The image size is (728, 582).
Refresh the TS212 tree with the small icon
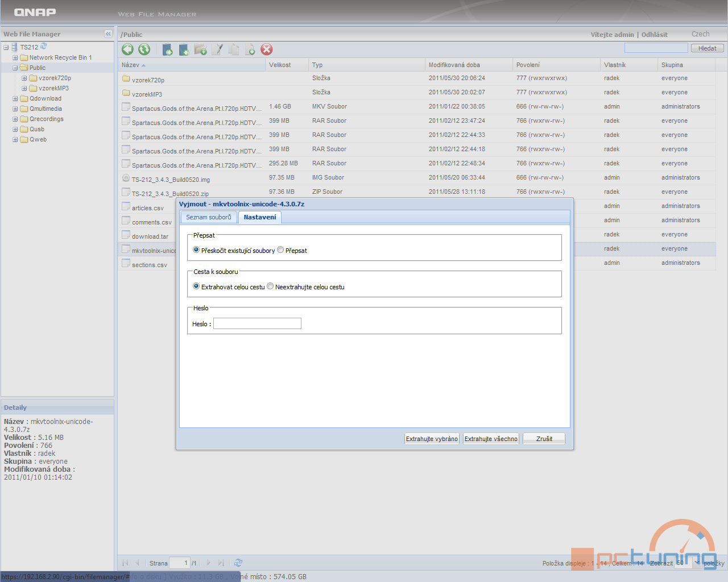click(44, 47)
